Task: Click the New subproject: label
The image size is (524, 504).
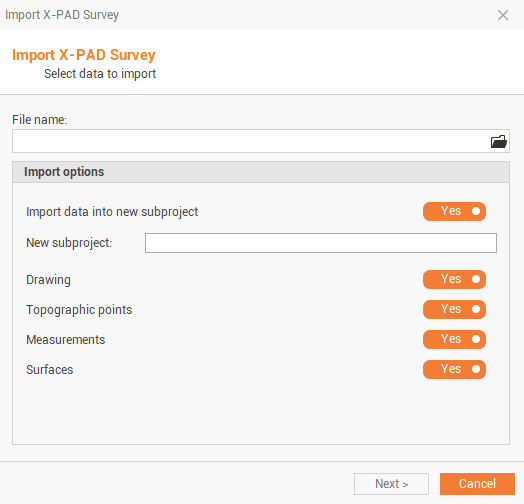Action: (x=69, y=243)
